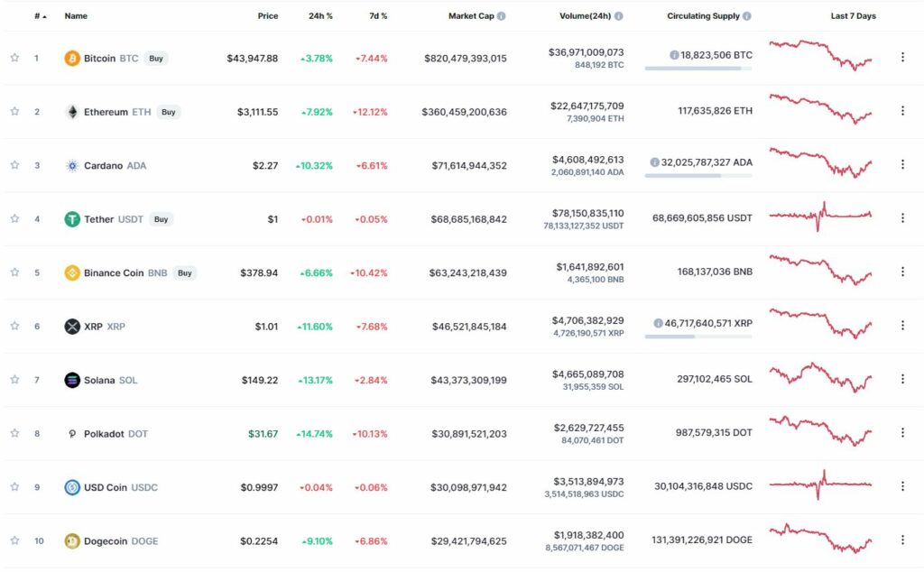Expand the options menu for USD Coin
This screenshot has height=572, width=924.
coord(902,486)
